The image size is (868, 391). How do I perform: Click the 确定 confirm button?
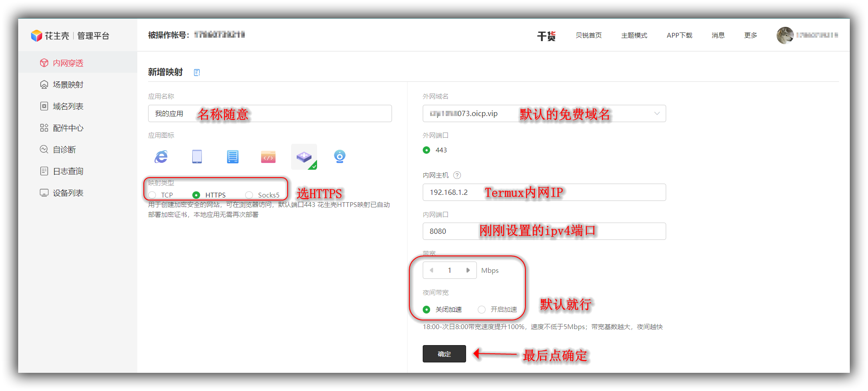[x=444, y=354]
